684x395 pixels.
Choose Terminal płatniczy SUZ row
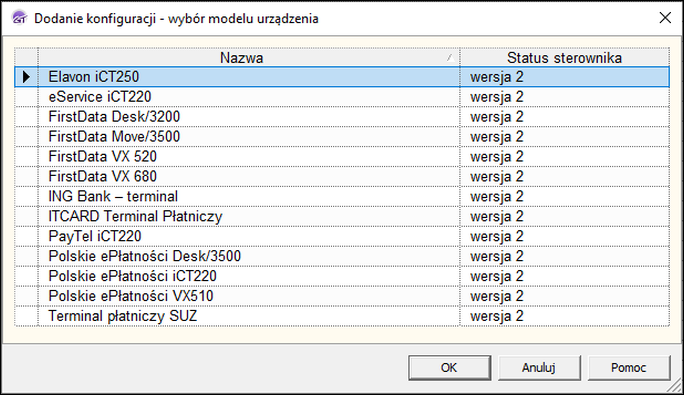click(x=342, y=316)
